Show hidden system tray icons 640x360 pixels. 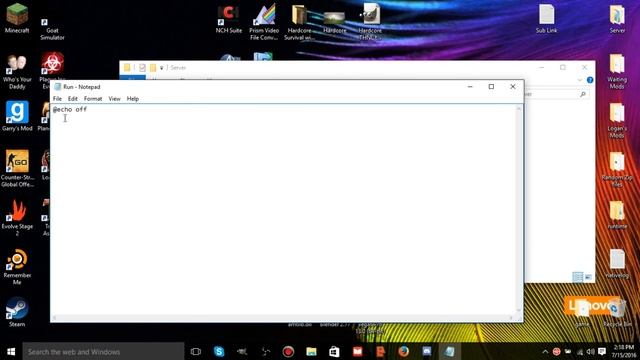(x=545, y=351)
